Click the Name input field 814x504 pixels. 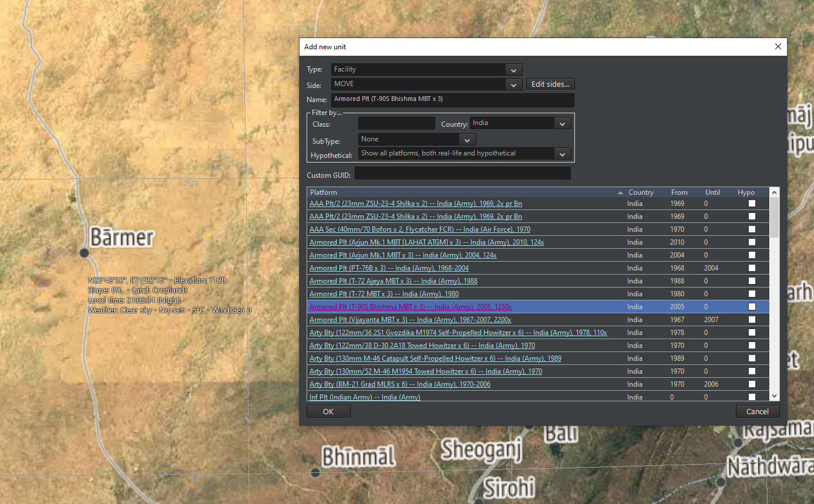click(x=452, y=100)
